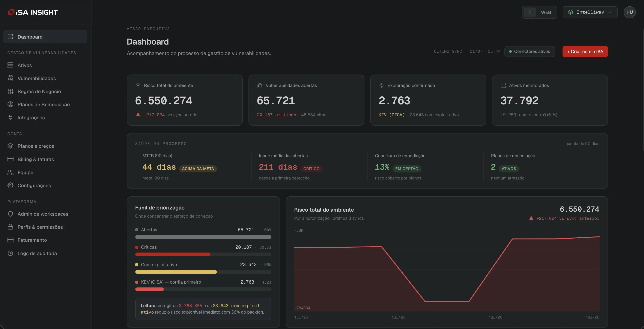Click the Dashboard grid icon in sidebar

click(x=10, y=37)
